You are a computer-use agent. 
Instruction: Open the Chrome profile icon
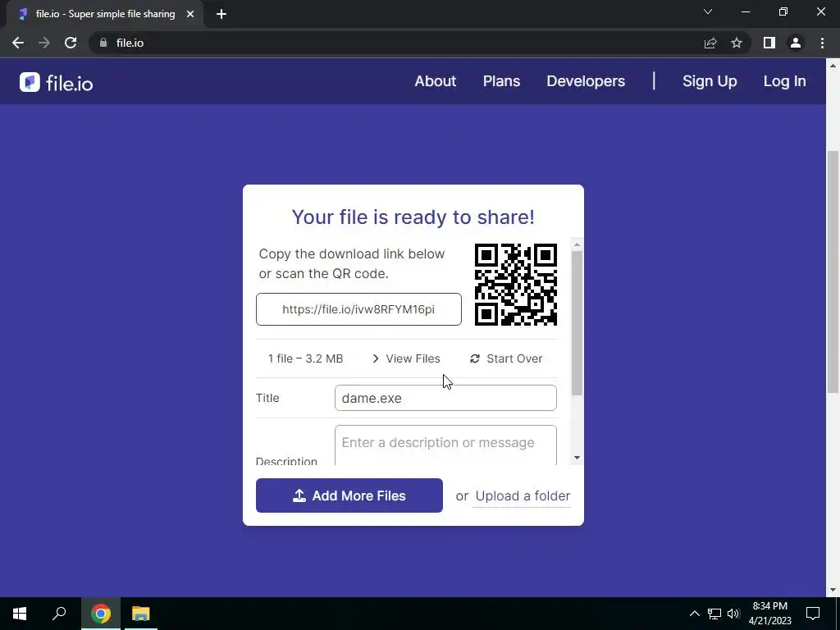pyautogui.click(x=796, y=43)
